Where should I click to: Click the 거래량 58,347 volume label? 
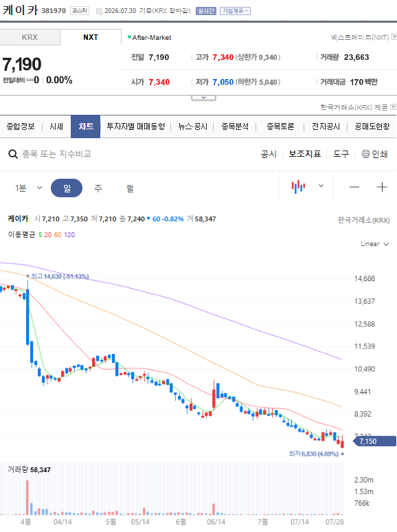coord(29,470)
